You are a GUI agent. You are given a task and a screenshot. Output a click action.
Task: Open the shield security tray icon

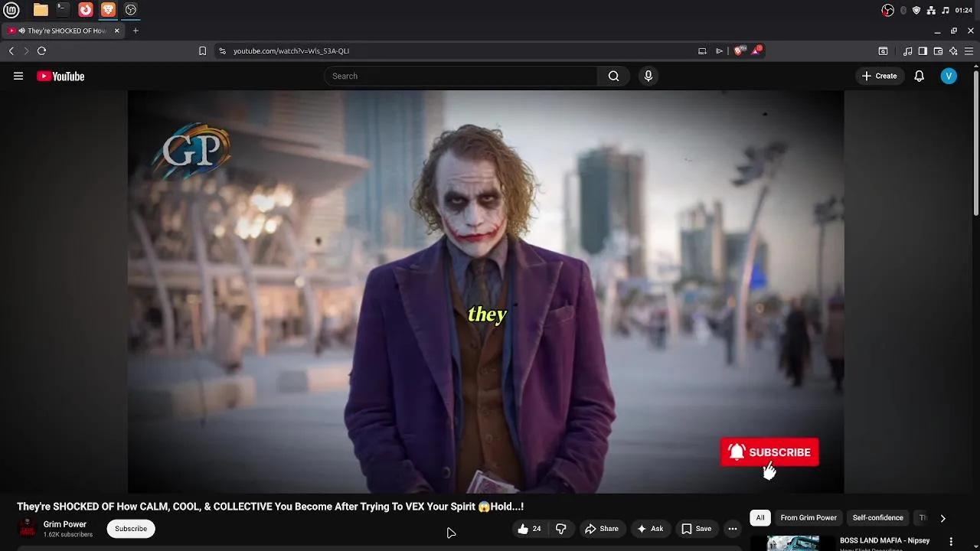(x=916, y=10)
